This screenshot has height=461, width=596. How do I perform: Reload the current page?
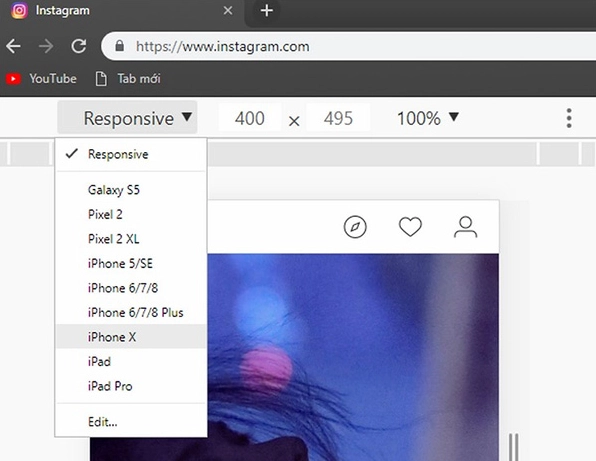pyautogui.click(x=79, y=46)
